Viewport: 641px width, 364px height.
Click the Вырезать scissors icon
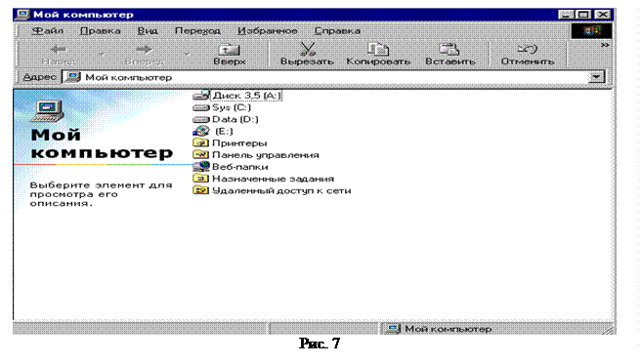[x=307, y=49]
